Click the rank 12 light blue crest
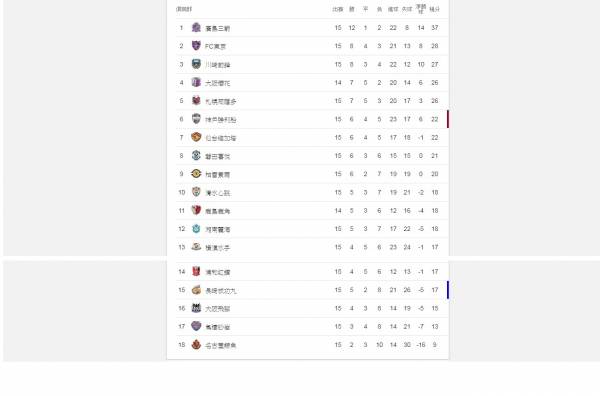The width and height of the screenshot is (600, 396). [196, 228]
